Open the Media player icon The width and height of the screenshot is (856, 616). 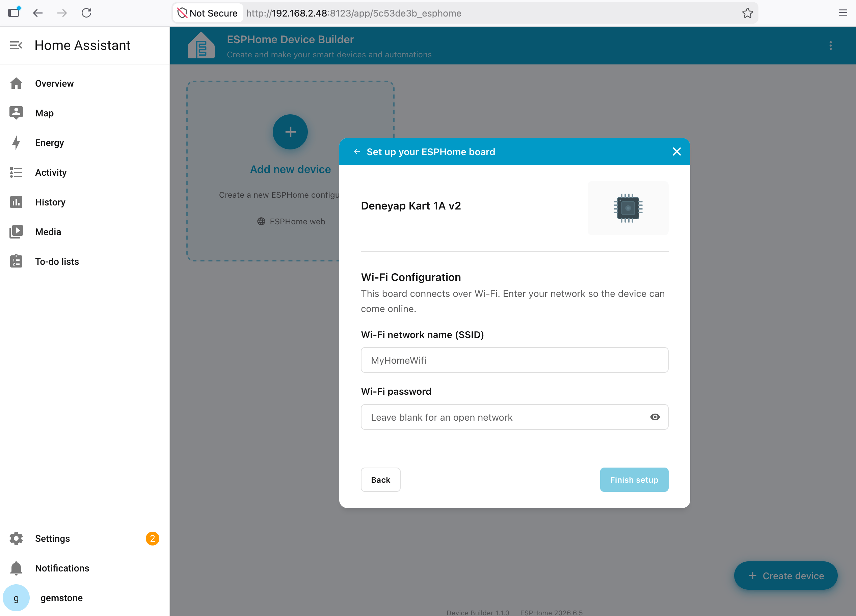(x=16, y=232)
